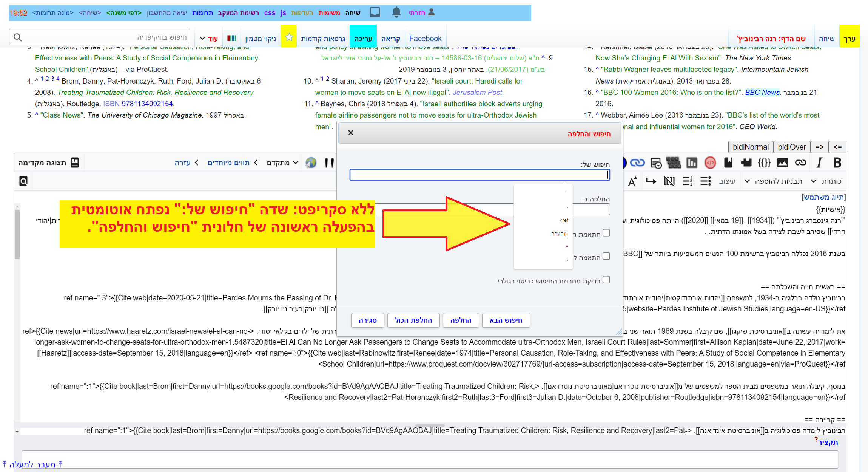Insert template with curly braces icon

[x=764, y=163]
